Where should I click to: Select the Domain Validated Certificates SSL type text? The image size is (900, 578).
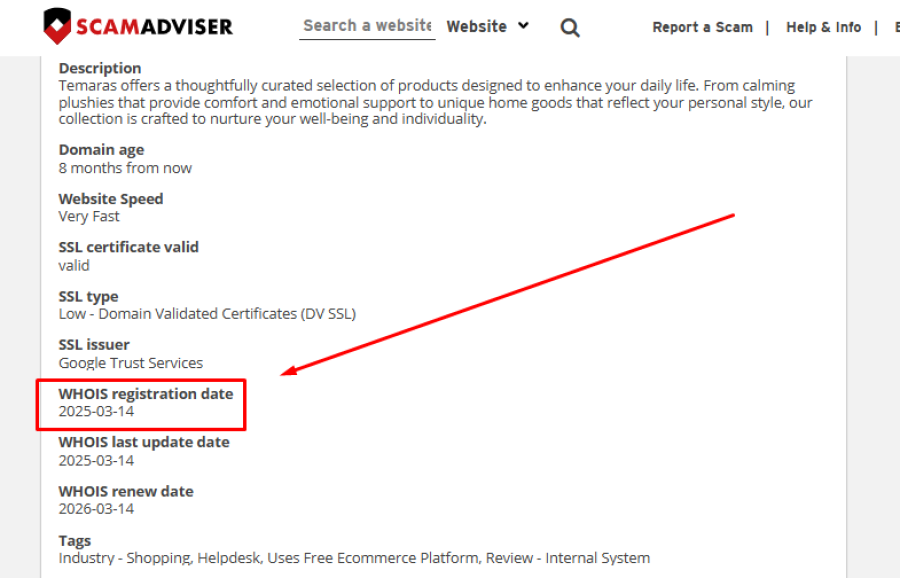click(207, 314)
